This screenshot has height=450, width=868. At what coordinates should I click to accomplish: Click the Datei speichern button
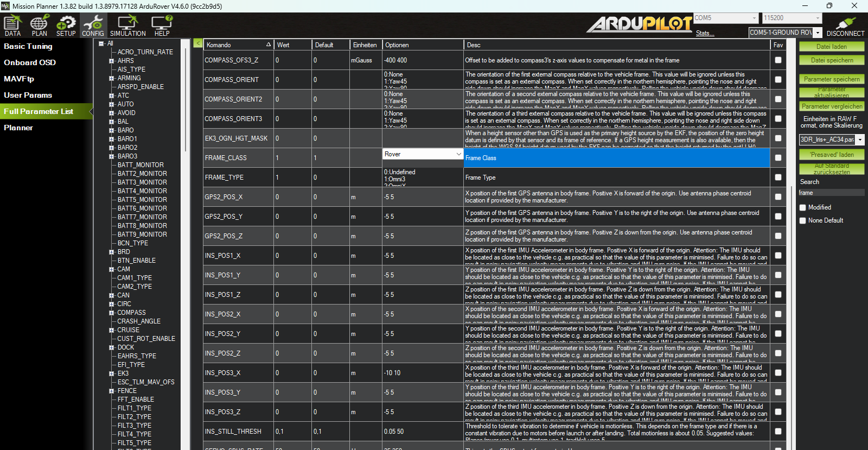[x=832, y=60]
